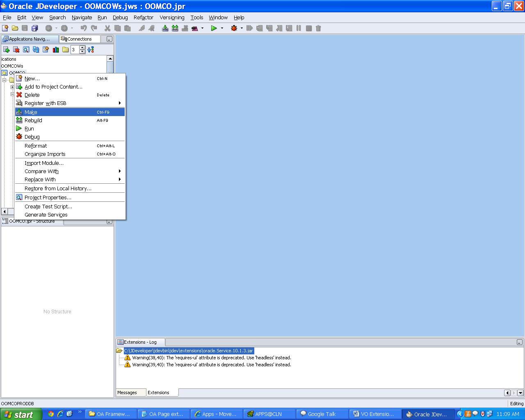The image size is (525, 420).
Task: Click the Save All toolbar icon
Action: coord(34,28)
